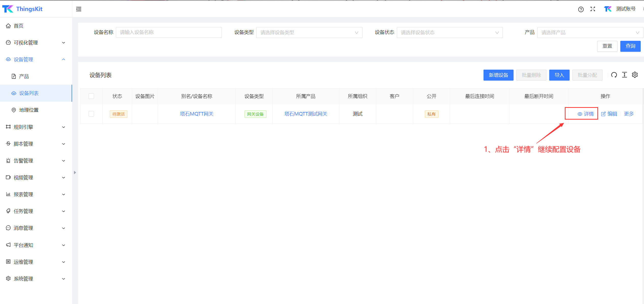Open the 设备类型 dropdown filter

coord(309,33)
